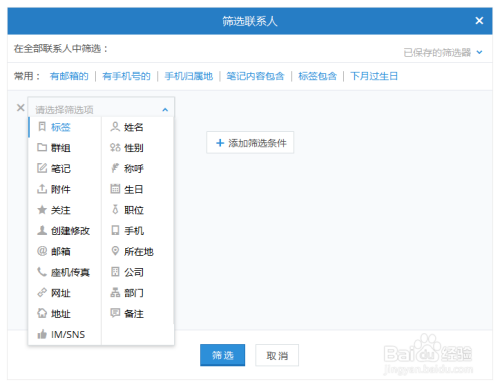
Task: Click the 地址 house icon
Action: [42, 313]
